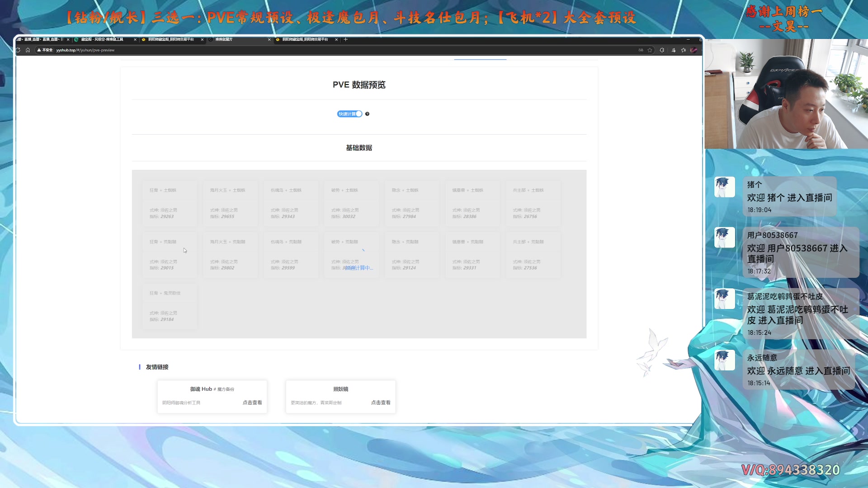868x488 pixels.
Task: Close the 痒痒鼠魔方 tab
Action: [x=269, y=39]
